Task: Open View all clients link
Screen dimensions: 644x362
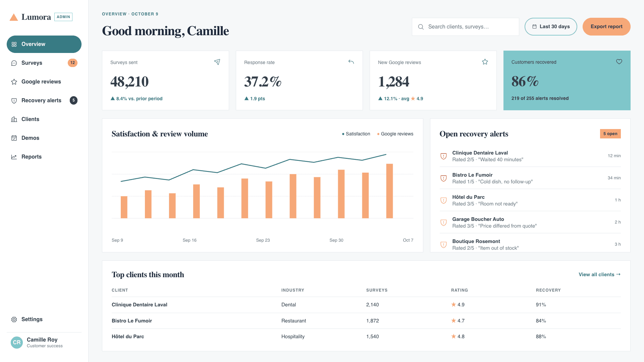Action: pos(599,275)
